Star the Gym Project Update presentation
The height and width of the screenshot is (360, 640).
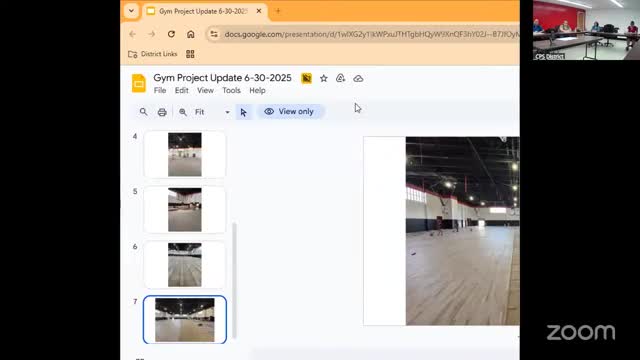(x=324, y=78)
